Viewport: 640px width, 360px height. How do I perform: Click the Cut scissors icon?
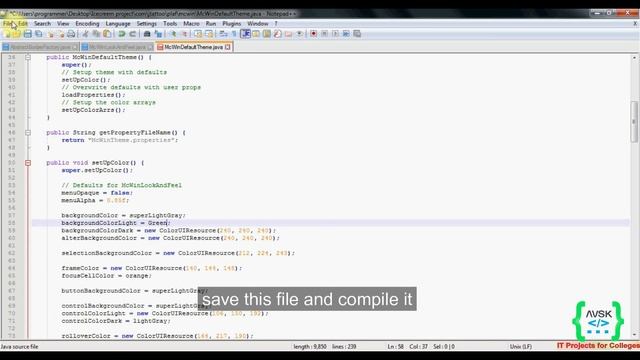(85, 34)
